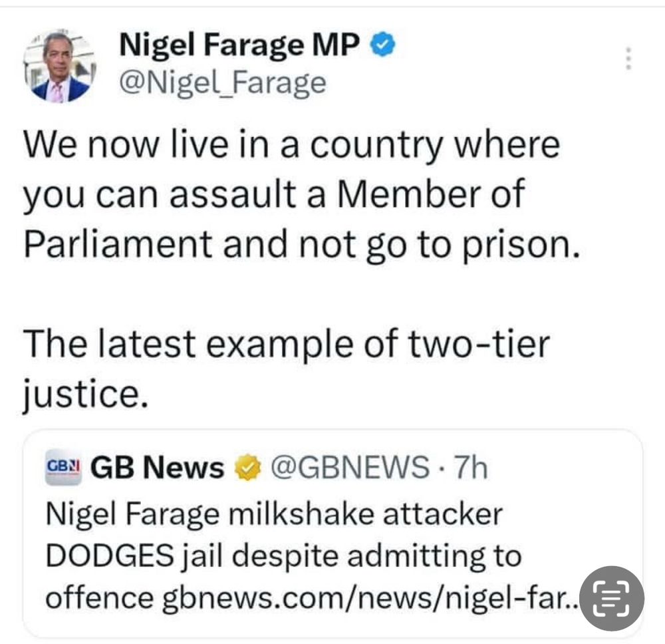Click the gold verified badge on GB News
Screen dimensions: 665x644
pos(247,470)
